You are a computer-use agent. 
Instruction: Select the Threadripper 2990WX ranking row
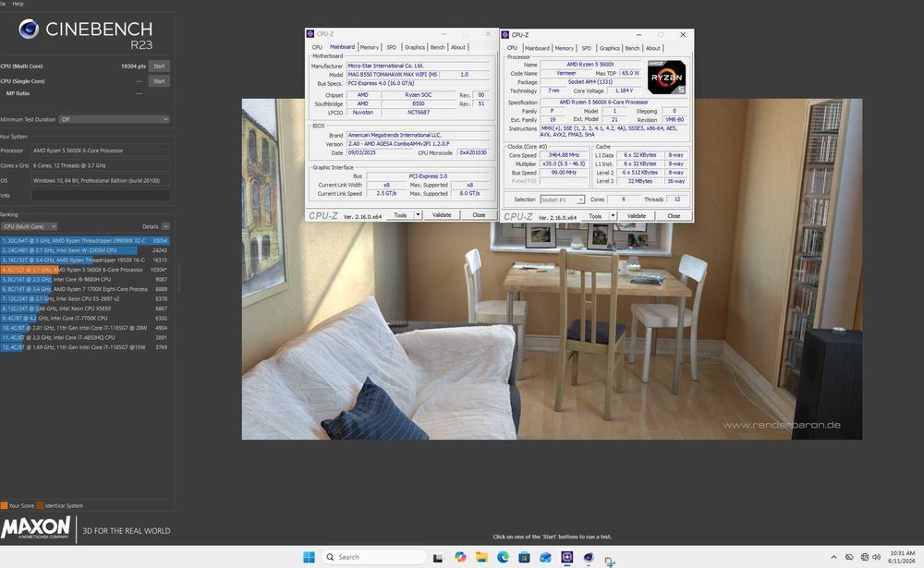pos(85,240)
